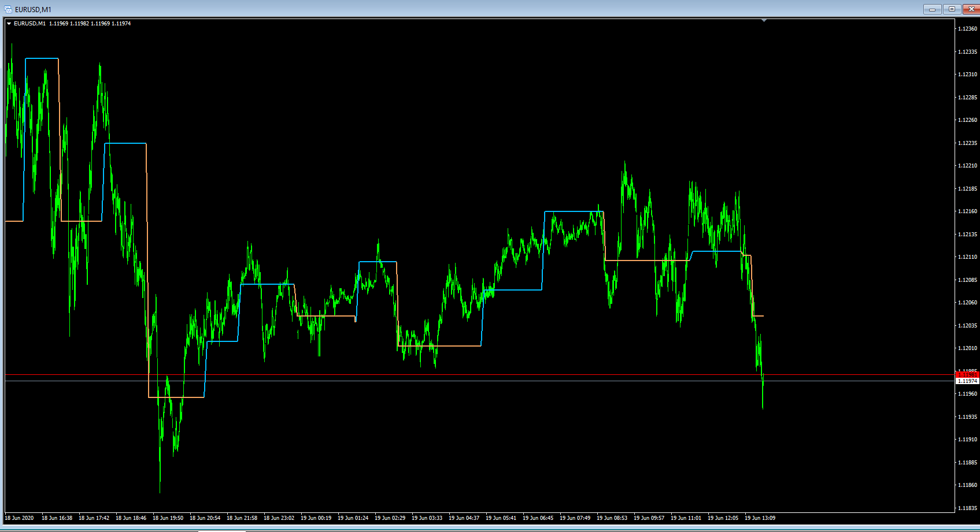The height and width of the screenshot is (532, 980).
Task: Click the 1.12010 price scale label
Action: (x=967, y=348)
